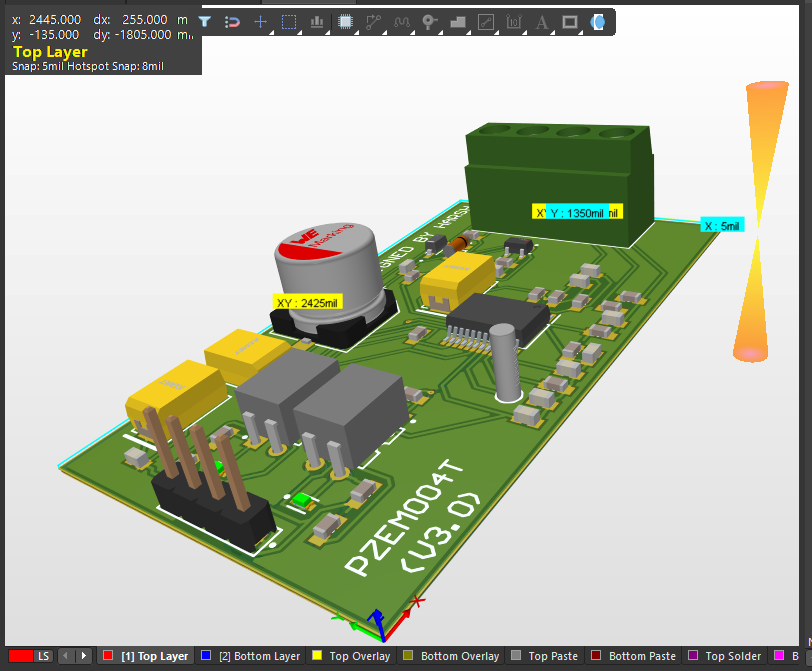This screenshot has width=812, height=671.
Task: Select the crosshair cursor tool
Action: click(x=260, y=21)
